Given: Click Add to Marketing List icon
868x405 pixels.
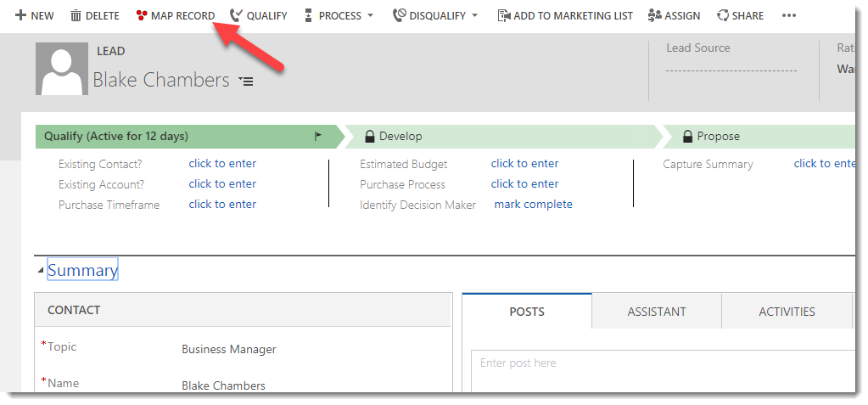Looking at the screenshot, I should (503, 15).
